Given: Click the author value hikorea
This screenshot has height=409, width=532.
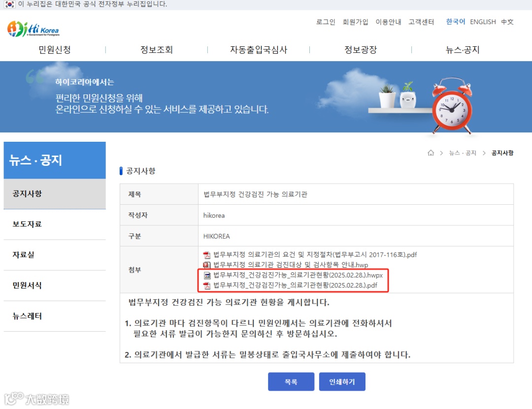Looking at the screenshot, I should click(214, 216).
